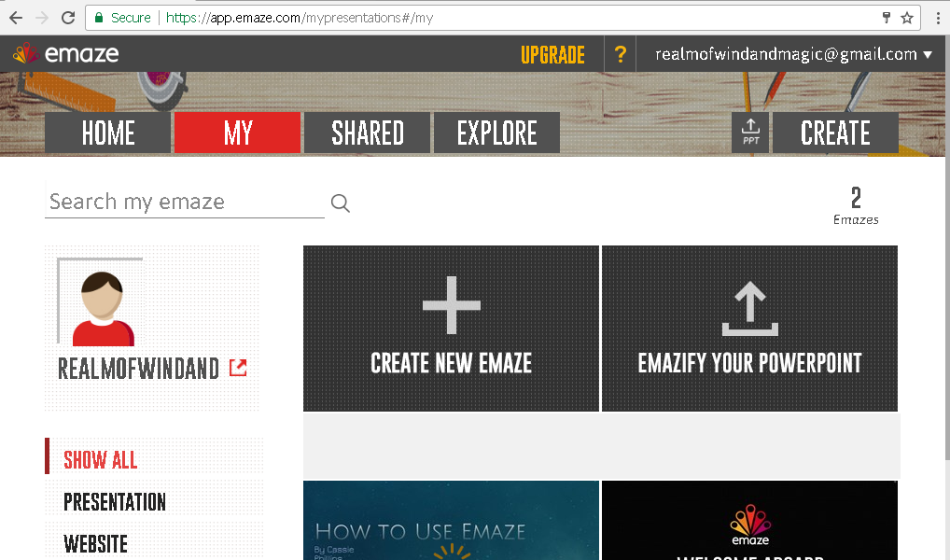Open profile via the external link icon
Viewport: 950px width, 560px height.
pos(236,368)
